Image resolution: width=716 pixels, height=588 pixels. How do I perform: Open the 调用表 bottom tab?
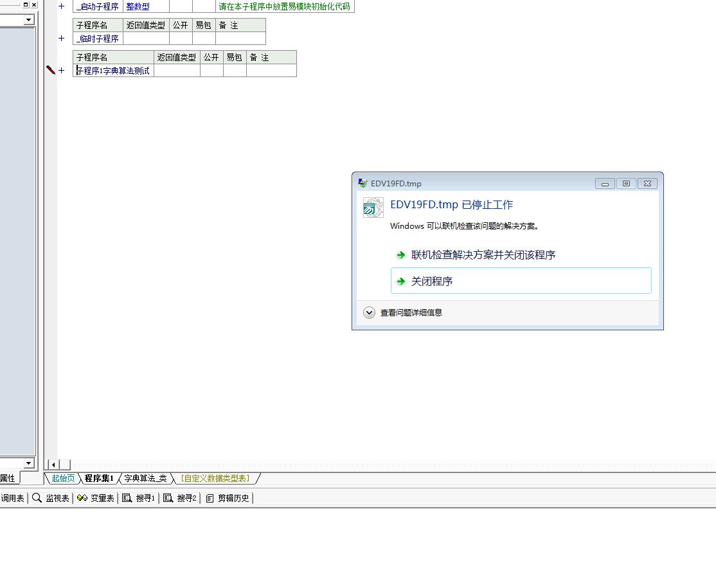12,498
